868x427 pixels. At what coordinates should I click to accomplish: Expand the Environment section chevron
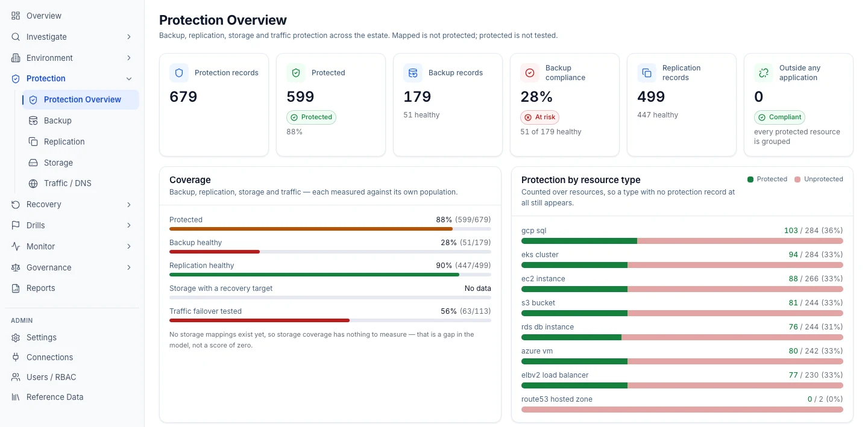coord(129,58)
